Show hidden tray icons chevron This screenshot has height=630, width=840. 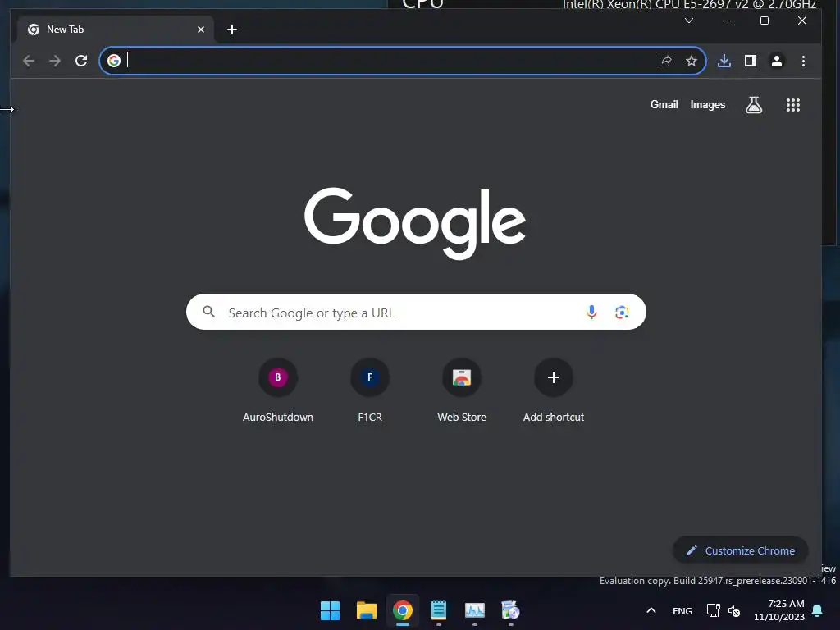(x=651, y=610)
